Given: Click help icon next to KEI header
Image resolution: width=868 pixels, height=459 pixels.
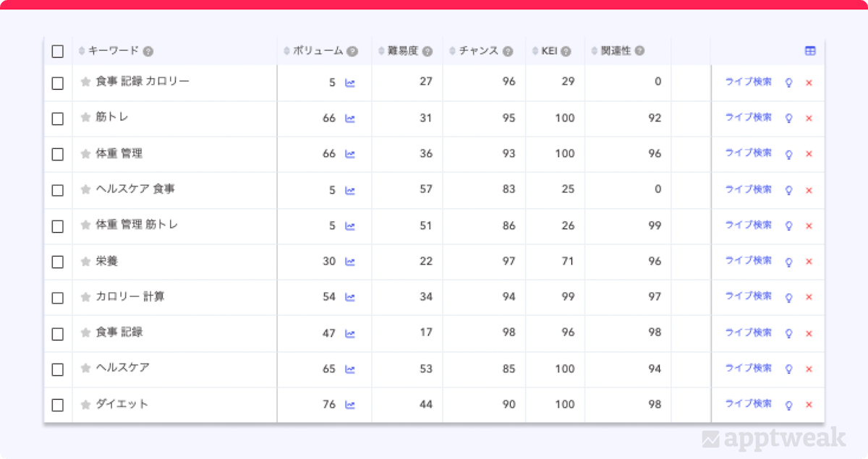Looking at the screenshot, I should click(x=566, y=51).
